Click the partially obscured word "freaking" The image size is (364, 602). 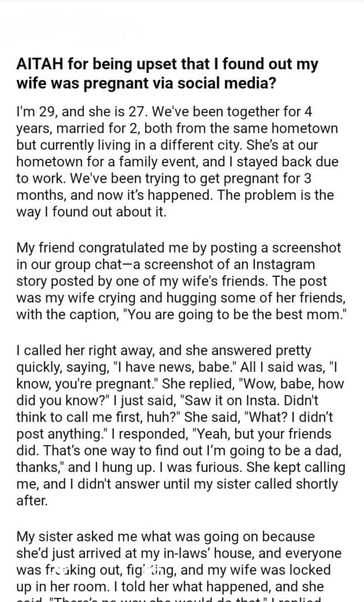click(x=62, y=570)
